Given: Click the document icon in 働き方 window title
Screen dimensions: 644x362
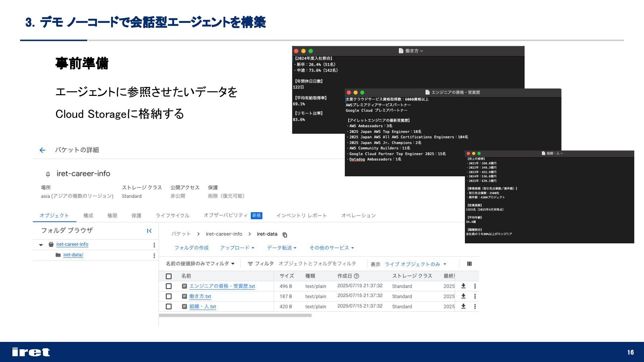Looking at the screenshot, I should [401, 51].
